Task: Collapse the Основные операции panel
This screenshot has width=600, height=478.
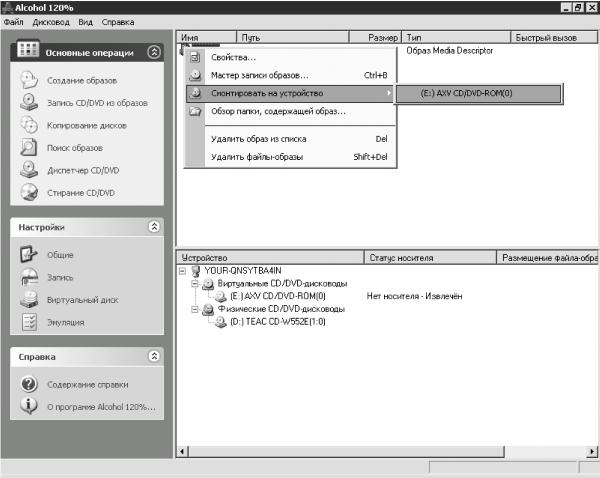Action: pyautogui.click(x=154, y=52)
